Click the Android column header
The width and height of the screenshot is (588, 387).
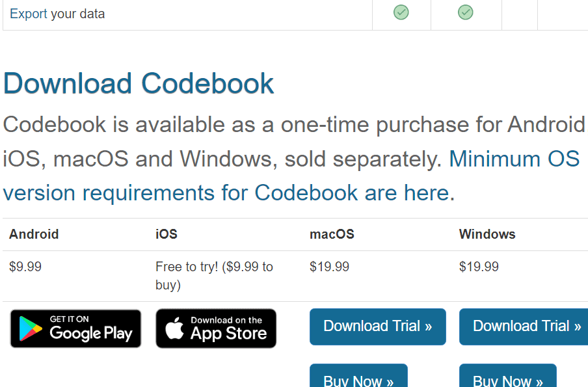34,234
